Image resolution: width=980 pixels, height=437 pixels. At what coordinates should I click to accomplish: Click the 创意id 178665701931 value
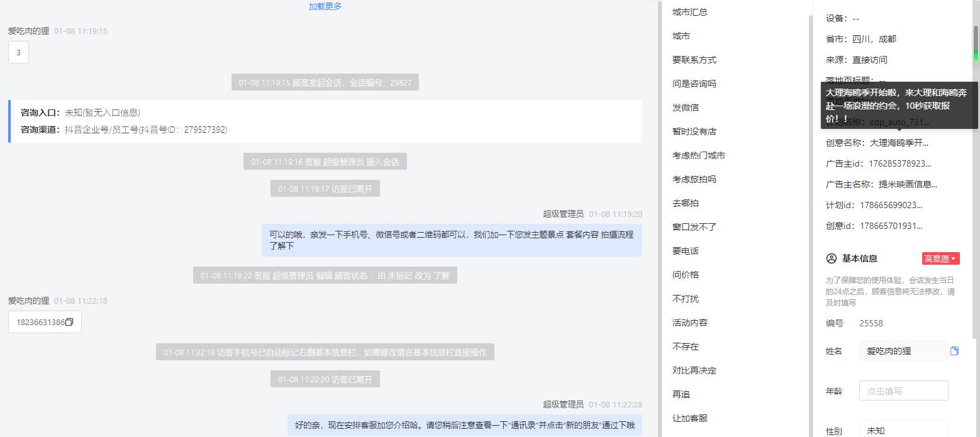click(x=891, y=226)
